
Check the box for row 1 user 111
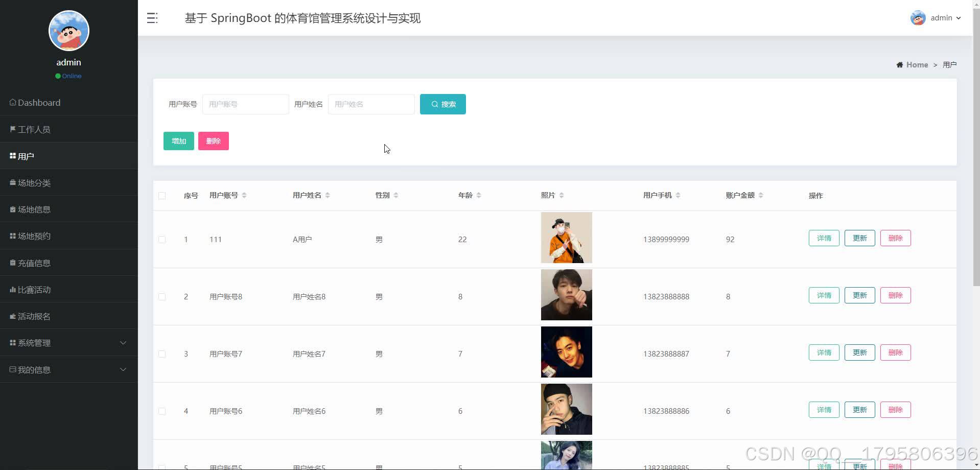162,240
